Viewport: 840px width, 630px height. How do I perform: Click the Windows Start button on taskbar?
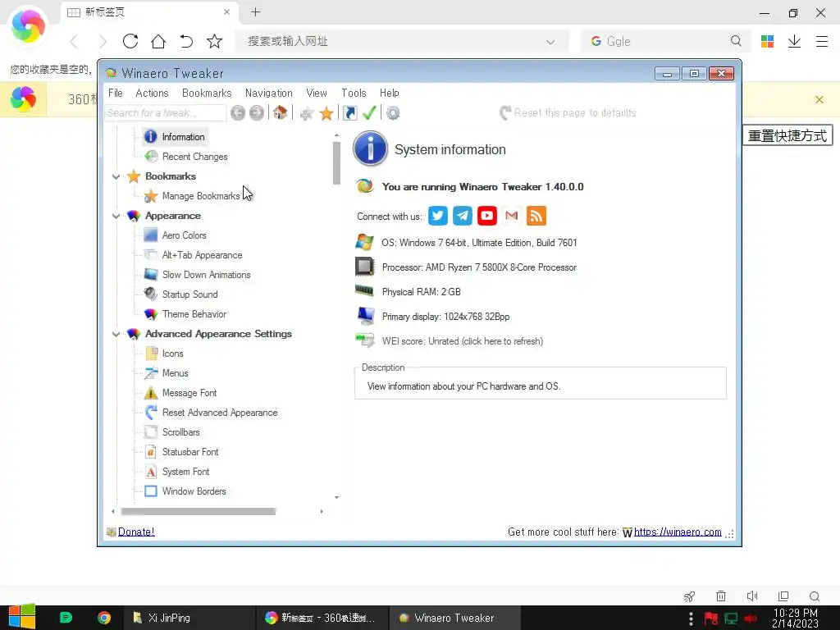tap(22, 618)
